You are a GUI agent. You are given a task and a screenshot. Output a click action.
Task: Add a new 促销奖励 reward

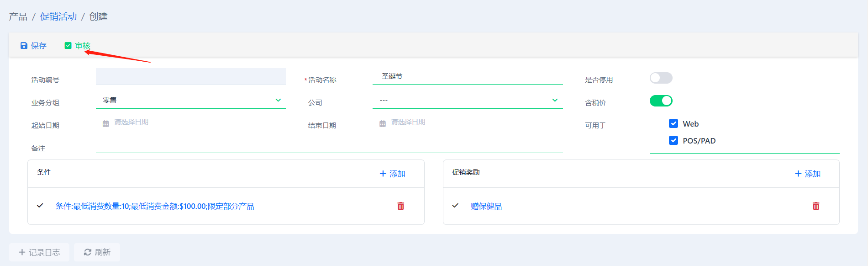[x=808, y=174]
